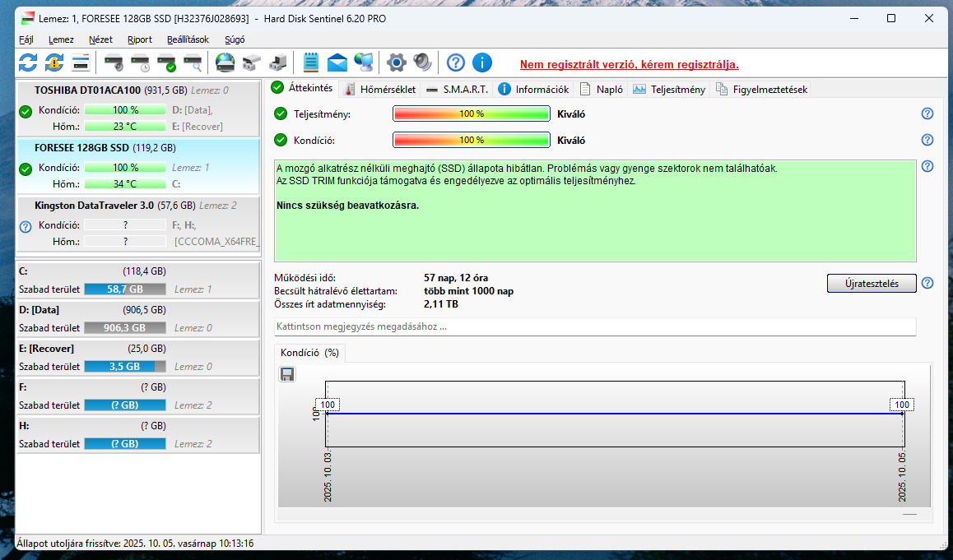
Task: Open settings via the gear toolbar icon
Action: [x=397, y=62]
